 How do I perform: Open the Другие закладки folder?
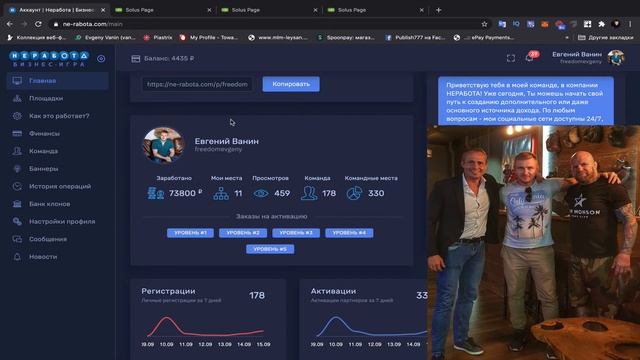(606, 38)
